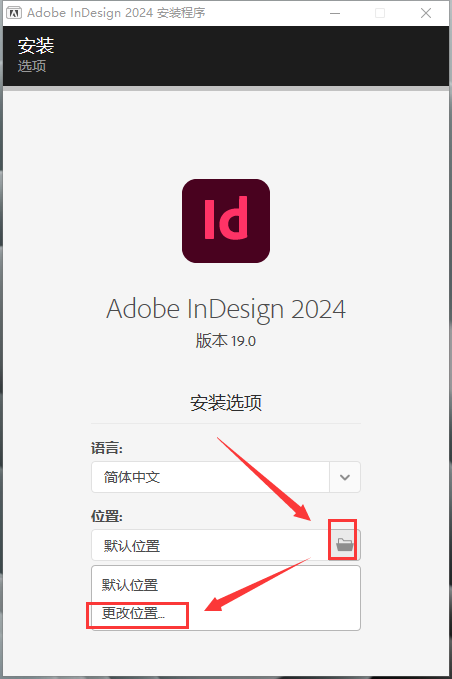Minimize the installer window
The height and width of the screenshot is (679, 452).
point(335,13)
